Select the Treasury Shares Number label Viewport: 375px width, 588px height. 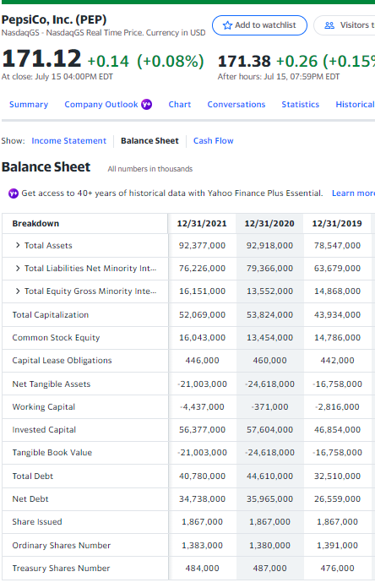click(61, 569)
